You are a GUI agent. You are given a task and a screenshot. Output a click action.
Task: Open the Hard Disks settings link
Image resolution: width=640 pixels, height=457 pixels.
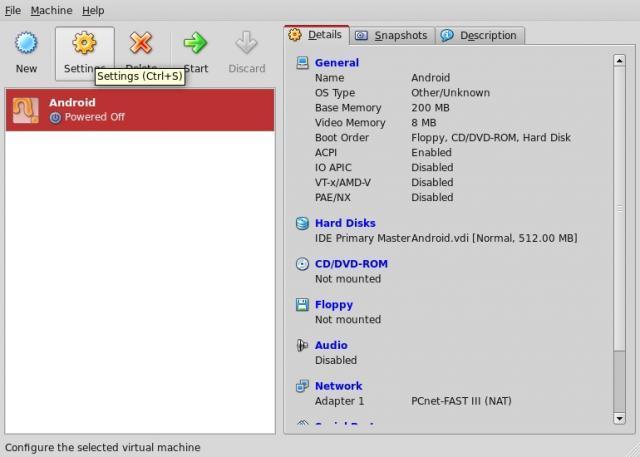pyautogui.click(x=345, y=223)
